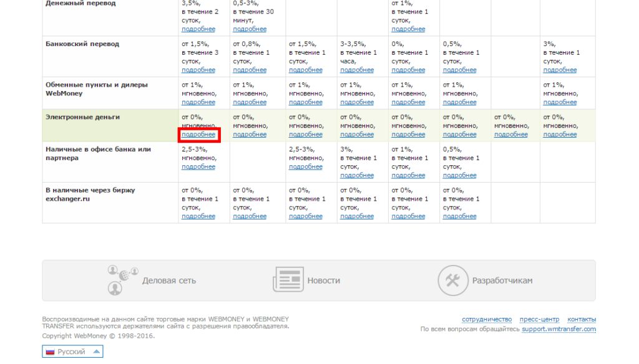639x364 pixels.
Task: Open подробнее under 3,5% within 2 days
Action: (x=198, y=29)
